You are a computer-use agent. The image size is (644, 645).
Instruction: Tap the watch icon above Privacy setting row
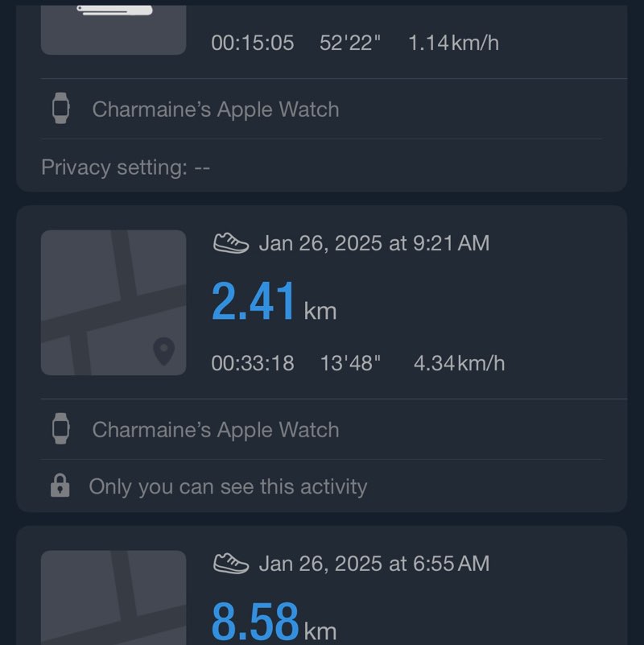[60, 109]
